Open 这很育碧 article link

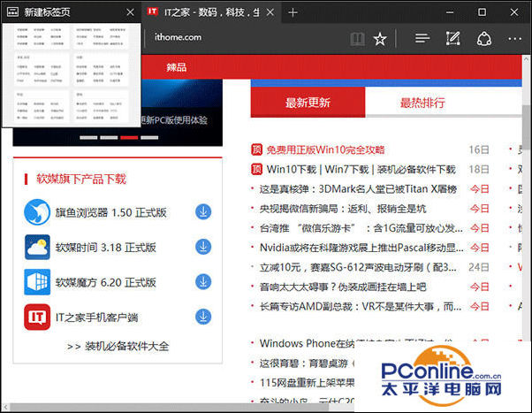tap(307, 363)
